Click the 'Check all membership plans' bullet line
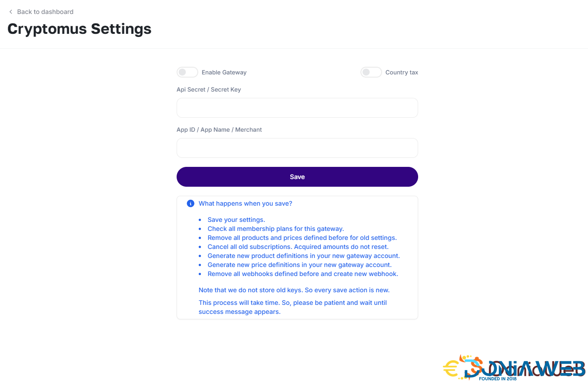The image size is (588, 382). [275, 229]
